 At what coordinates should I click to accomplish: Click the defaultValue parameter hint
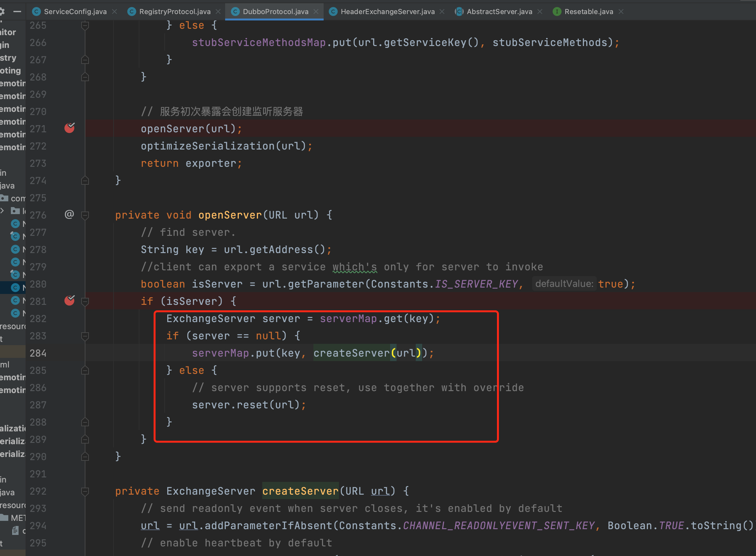tap(564, 284)
